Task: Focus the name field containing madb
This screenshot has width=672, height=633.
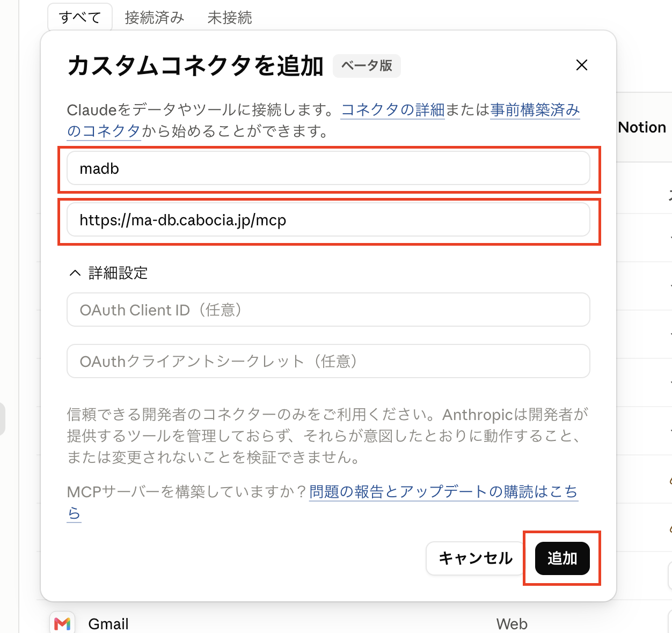Action: point(328,168)
